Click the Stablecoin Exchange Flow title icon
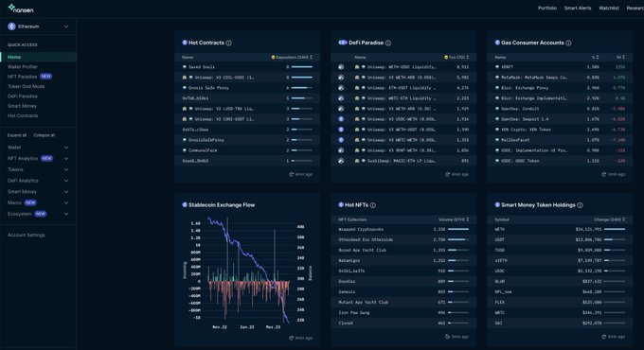Image resolution: width=644 pixels, height=350 pixels. 185,204
